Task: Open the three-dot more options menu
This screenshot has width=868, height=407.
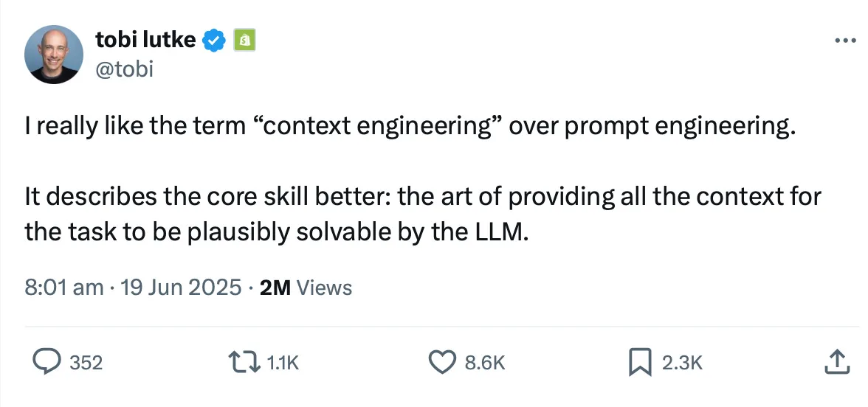Action: click(x=845, y=41)
